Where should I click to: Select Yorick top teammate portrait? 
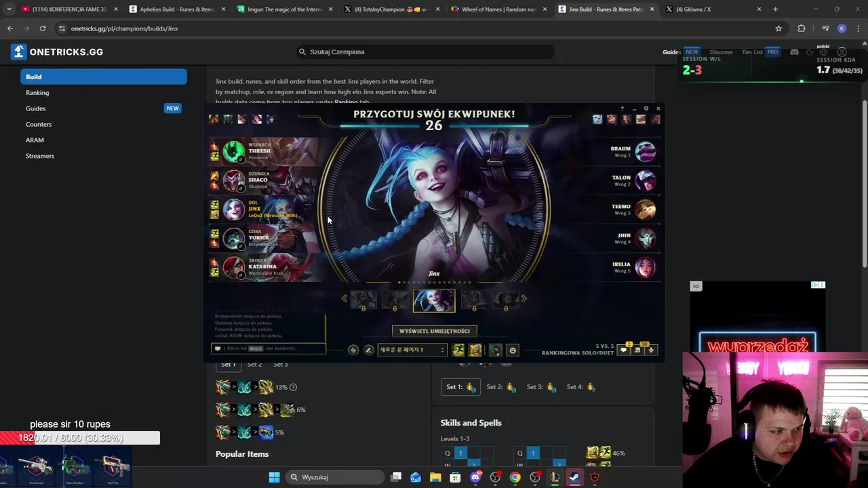click(x=233, y=239)
